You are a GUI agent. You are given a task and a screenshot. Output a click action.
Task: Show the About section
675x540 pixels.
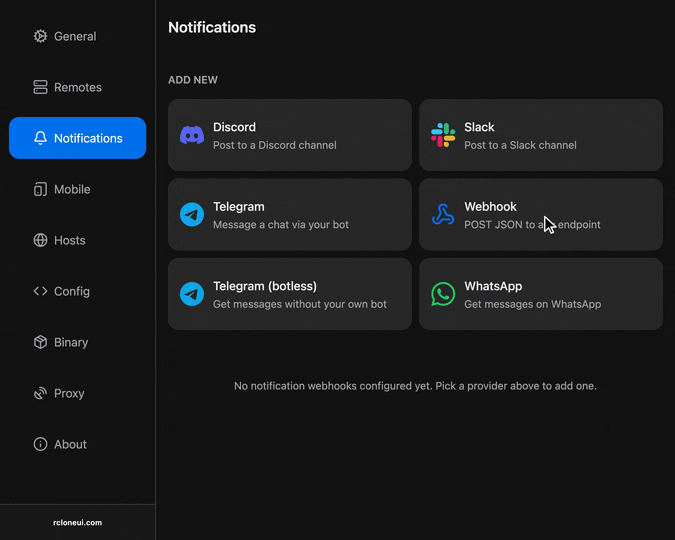[x=77, y=444]
